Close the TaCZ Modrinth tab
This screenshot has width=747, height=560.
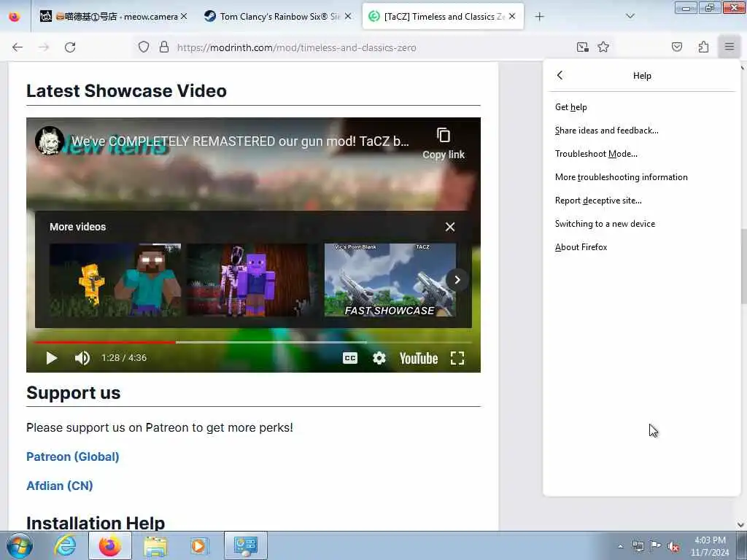[x=512, y=16]
